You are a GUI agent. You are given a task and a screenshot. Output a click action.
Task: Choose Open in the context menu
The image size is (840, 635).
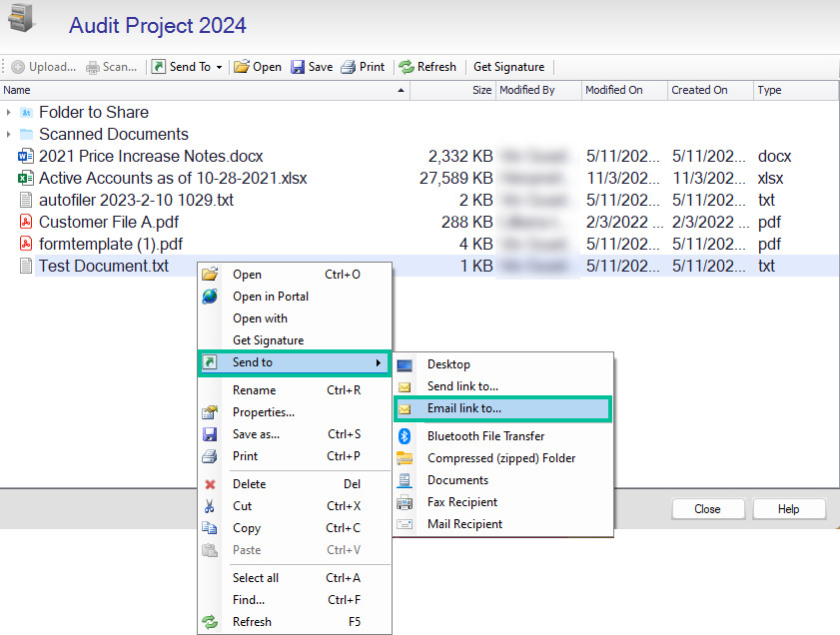point(295,275)
